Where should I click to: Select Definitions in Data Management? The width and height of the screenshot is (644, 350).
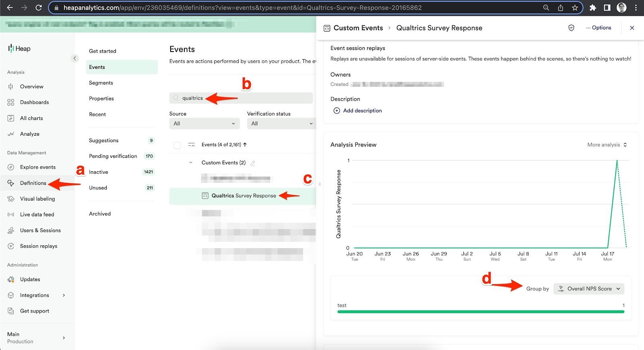point(33,183)
